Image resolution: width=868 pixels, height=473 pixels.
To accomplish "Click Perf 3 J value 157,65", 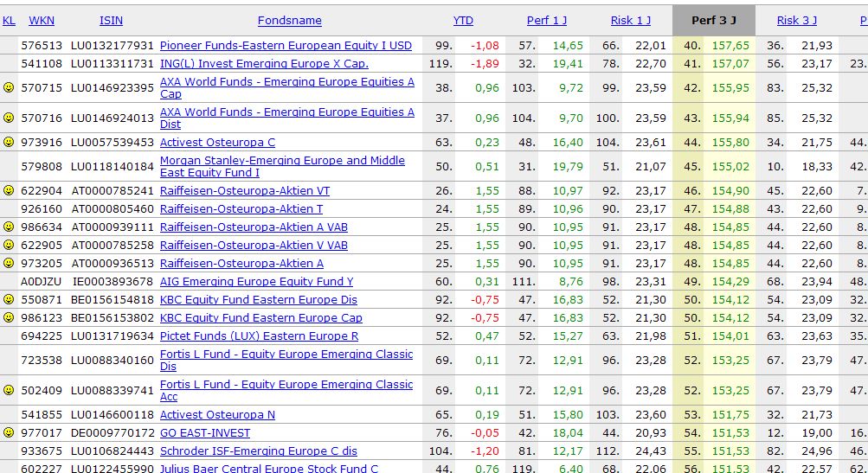I will (x=730, y=45).
